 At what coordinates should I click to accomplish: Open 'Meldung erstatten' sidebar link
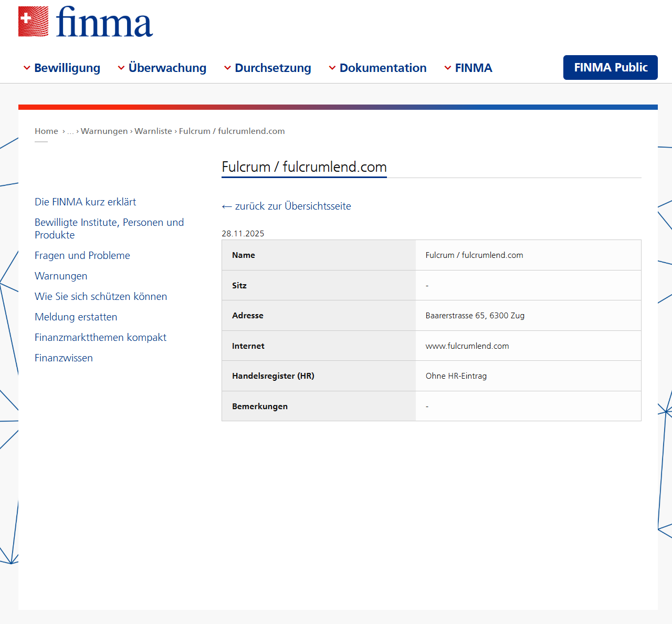coord(76,317)
